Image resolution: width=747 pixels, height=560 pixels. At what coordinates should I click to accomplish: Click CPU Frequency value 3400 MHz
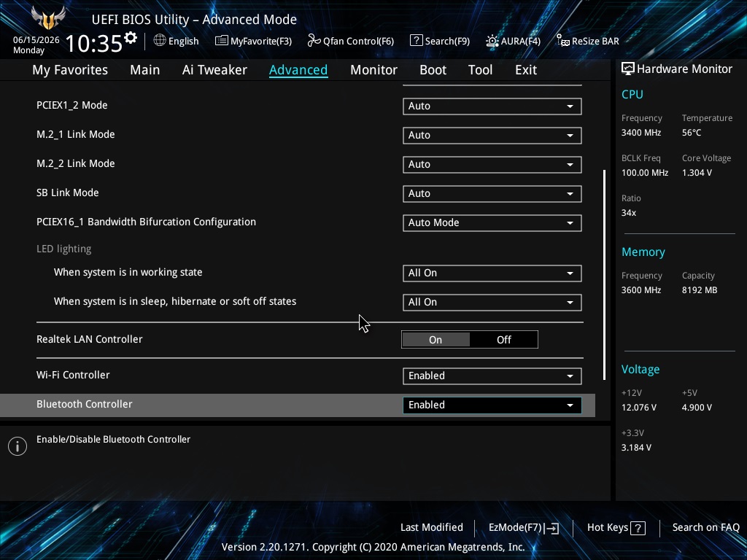(640, 133)
